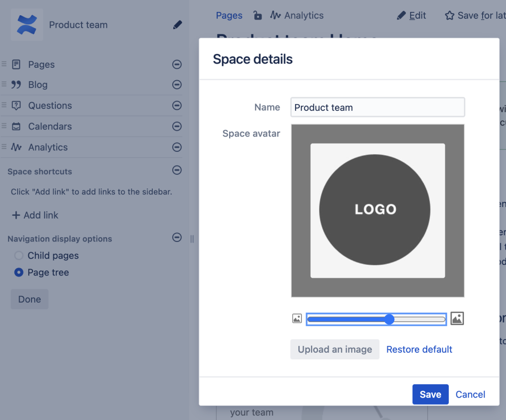Click the avatar zoom slider handle
Image resolution: width=506 pixels, height=420 pixels.
389,319
